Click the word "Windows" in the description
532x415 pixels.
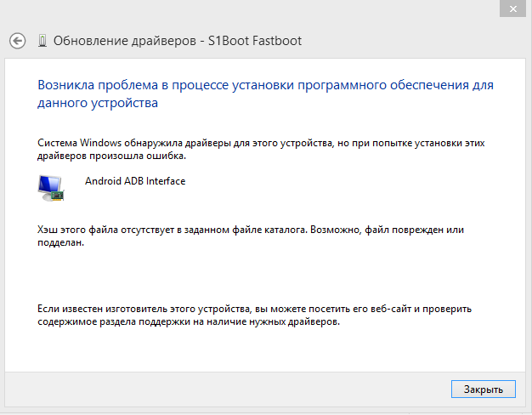point(100,143)
